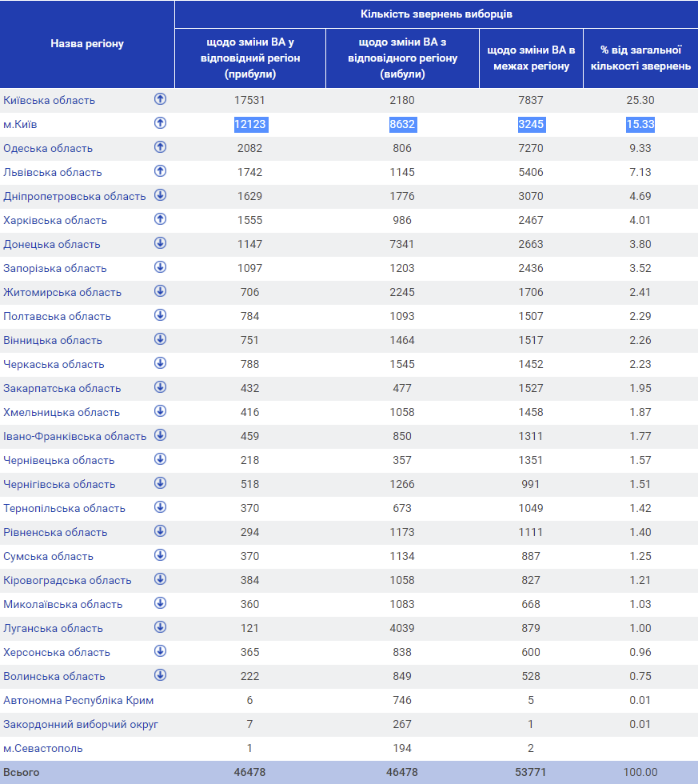
Task: Click the up arrow icon next to м.Київ
Action: 160,123
